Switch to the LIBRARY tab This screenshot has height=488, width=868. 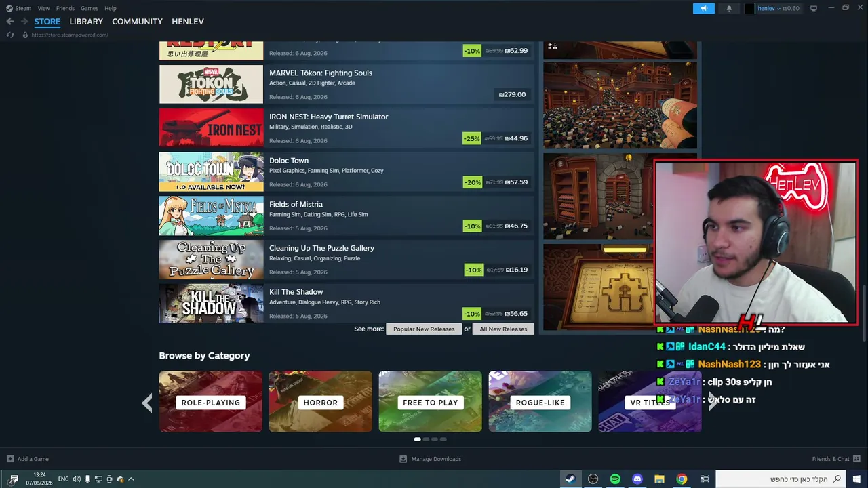pyautogui.click(x=86, y=22)
